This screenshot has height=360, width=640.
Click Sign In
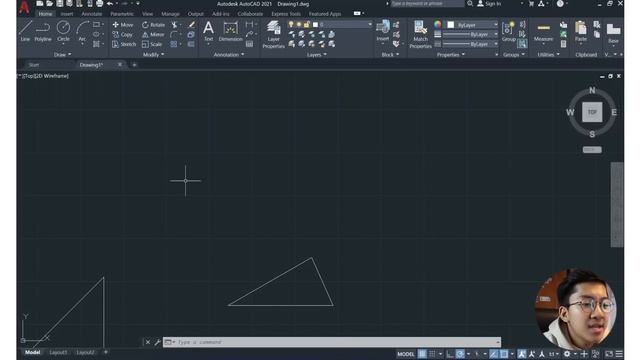pyautogui.click(x=489, y=4)
